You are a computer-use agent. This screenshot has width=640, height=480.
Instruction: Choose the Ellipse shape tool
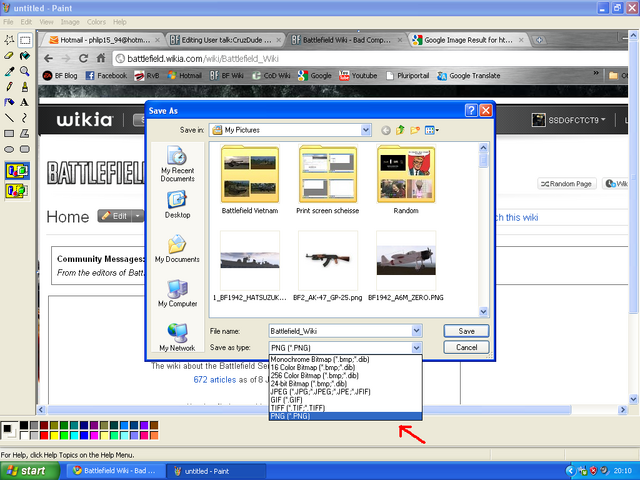tap(9, 149)
